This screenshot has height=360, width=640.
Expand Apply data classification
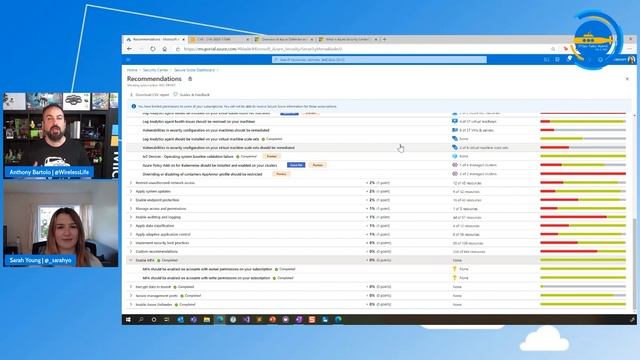pyautogui.click(x=131, y=226)
